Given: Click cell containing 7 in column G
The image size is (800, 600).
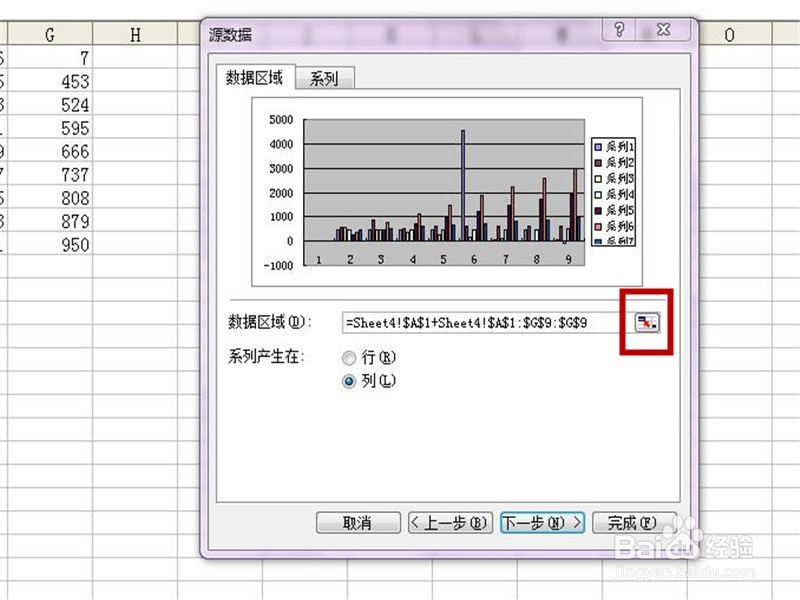Looking at the screenshot, I should (50, 58).
